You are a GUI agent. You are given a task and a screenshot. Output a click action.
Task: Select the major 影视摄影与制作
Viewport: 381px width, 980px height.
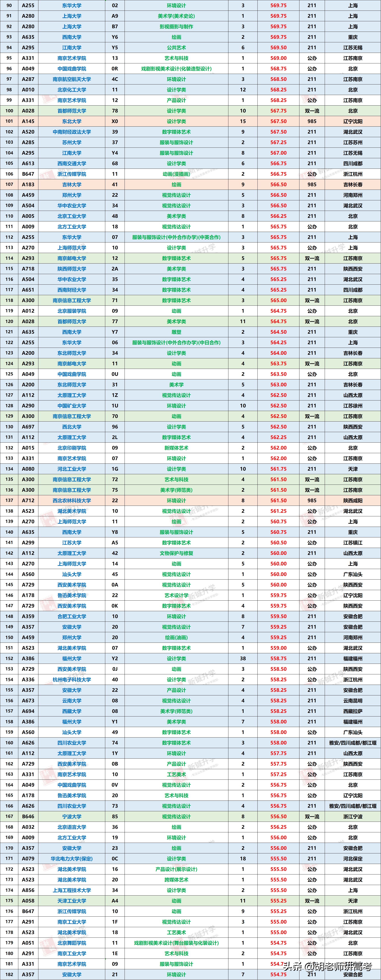(x=176, y=27)
